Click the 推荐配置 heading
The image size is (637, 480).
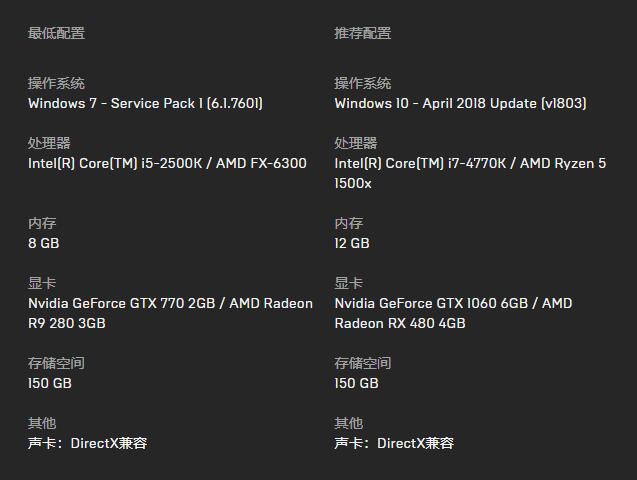(x=362, y=33)
